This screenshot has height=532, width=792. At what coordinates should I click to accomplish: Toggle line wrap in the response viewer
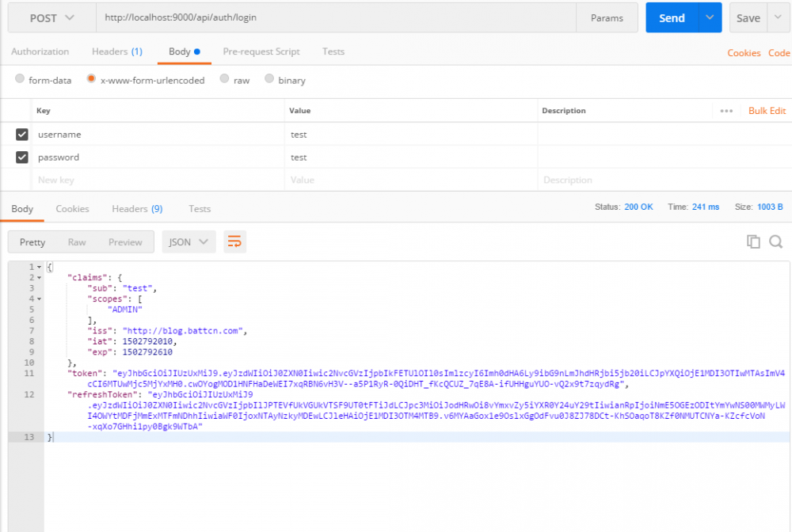(234, 242)
